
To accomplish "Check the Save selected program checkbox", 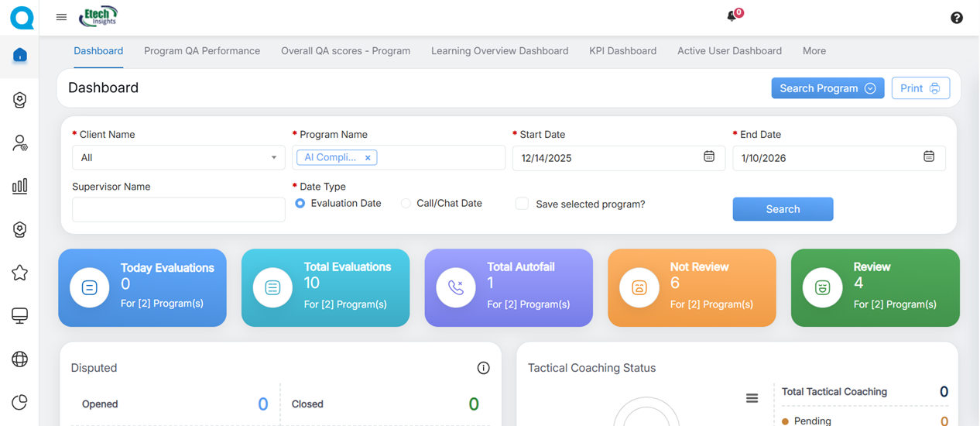I will click(522, 204).
